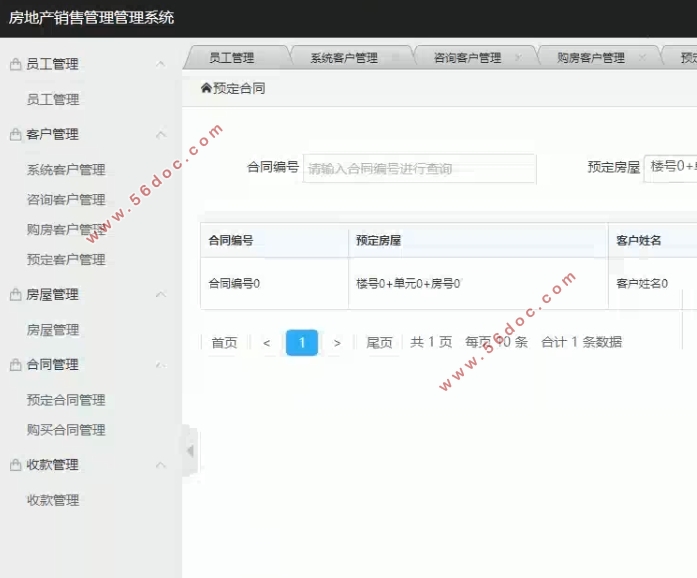Screen dimensions: 697x578
Task: Click the home icon before 预定合同 breadcrumb
Action: click(x=206, y=88)
